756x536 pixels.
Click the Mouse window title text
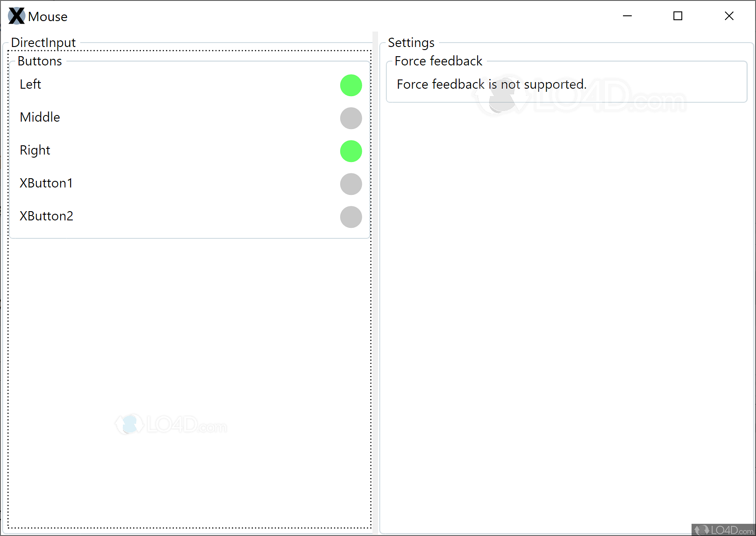tap(48, 16)
